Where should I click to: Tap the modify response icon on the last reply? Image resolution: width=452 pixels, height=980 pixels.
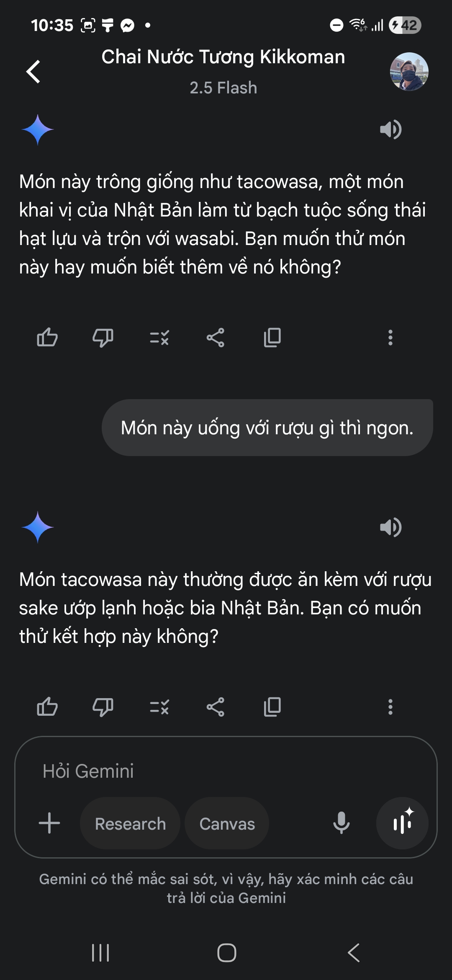click(x=159, y=707)
